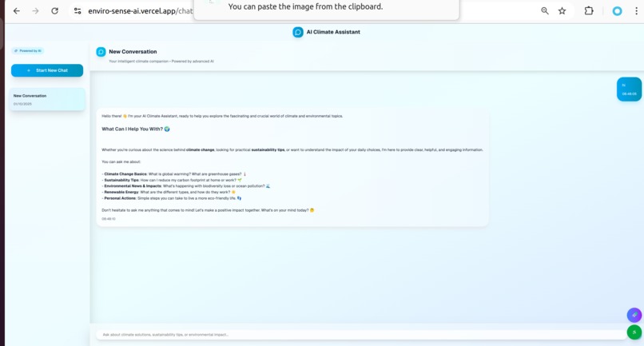Screen dimensions: 644x346
Task: Select the New Conversation item in sidebar
Action: pyautogui.click(x=47, y=99)
